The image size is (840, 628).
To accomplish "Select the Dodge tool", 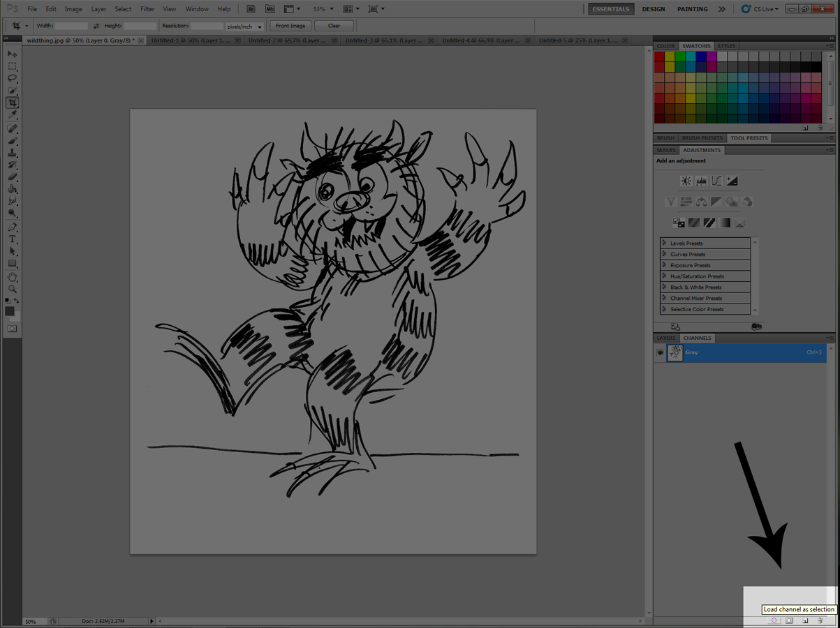I will click(x=12, y=213).
